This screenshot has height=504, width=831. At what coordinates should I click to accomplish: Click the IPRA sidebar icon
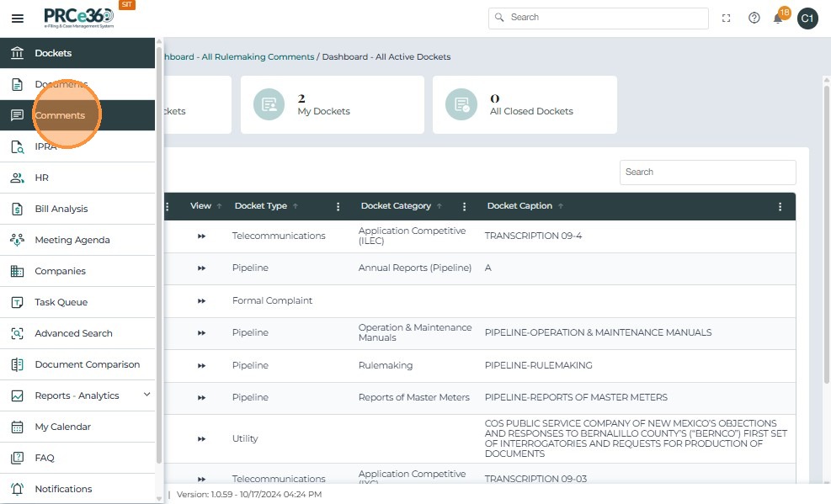(x=17, y=146)
